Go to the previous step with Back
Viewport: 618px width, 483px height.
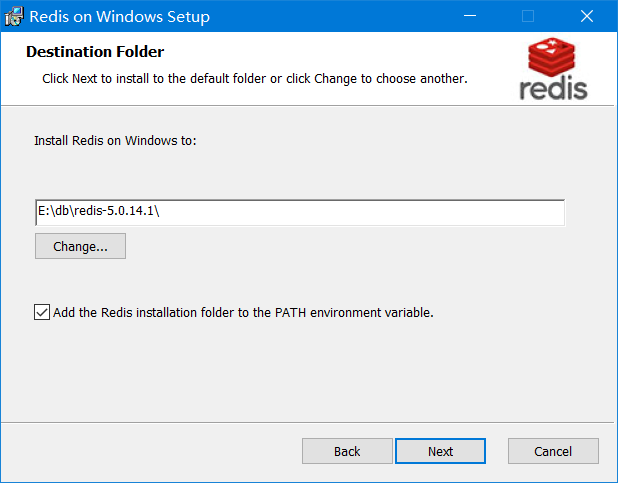(x=347, y=451)
